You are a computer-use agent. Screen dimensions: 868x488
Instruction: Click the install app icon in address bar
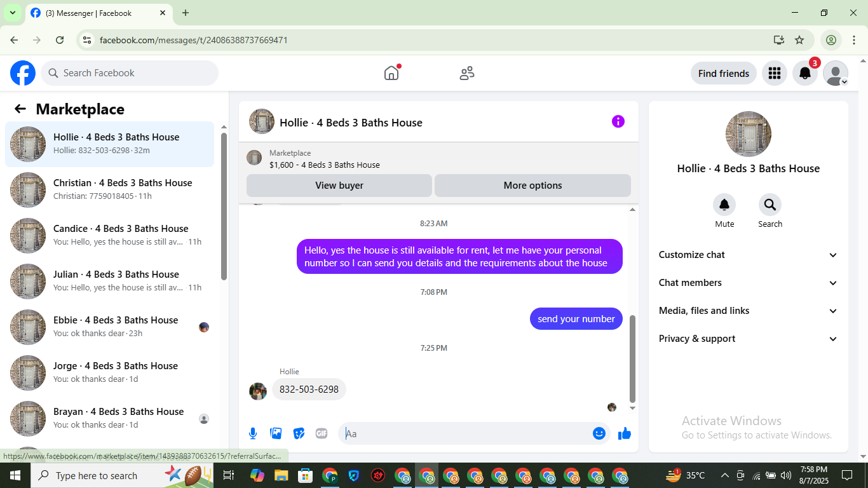[x=779, y=40]
